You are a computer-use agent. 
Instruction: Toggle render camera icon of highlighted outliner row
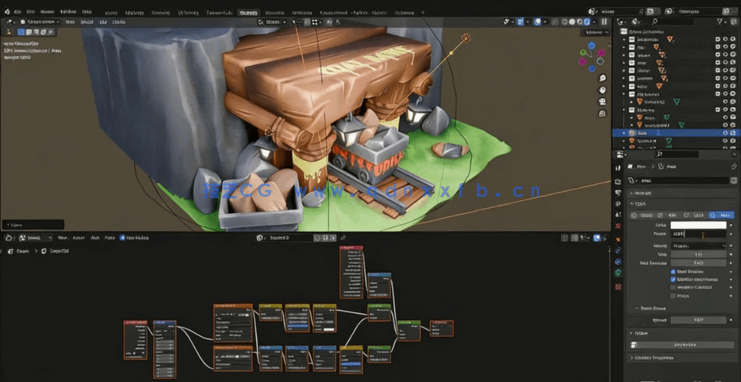point(733,133)
